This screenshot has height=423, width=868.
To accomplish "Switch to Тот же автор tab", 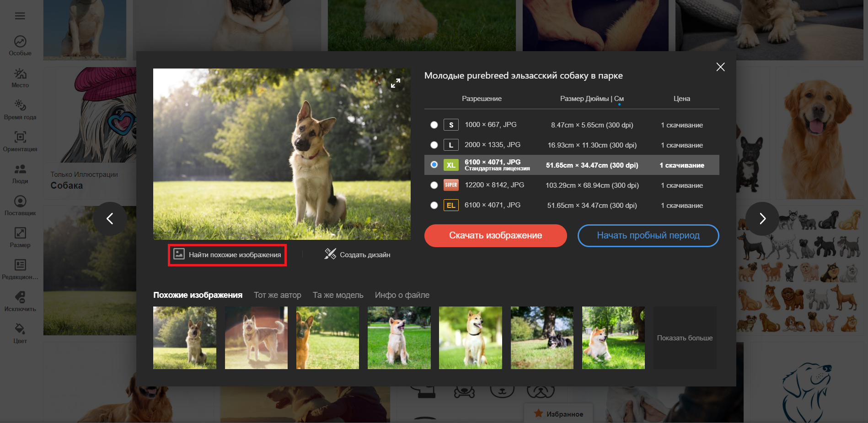I will point(278,295).
